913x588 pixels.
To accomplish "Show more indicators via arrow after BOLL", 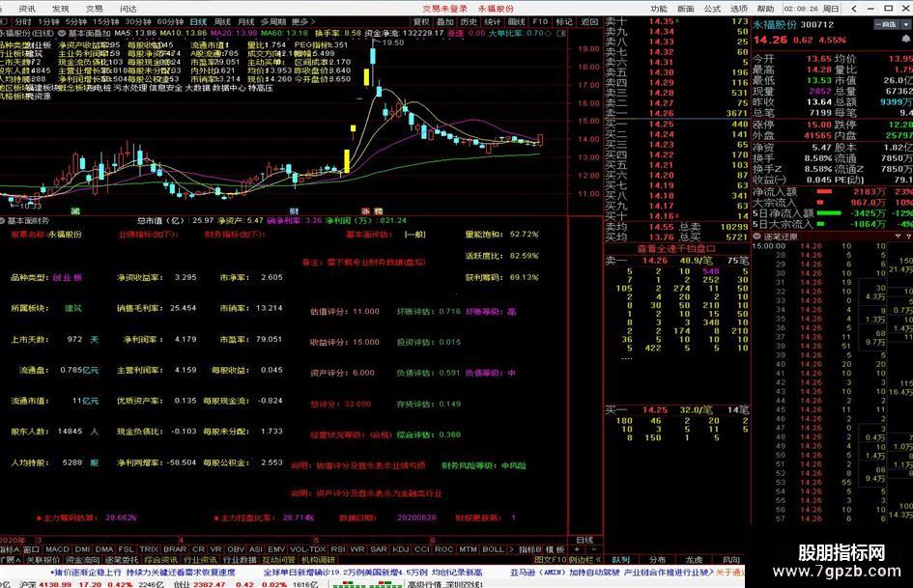I will click(x=512, y=549).
